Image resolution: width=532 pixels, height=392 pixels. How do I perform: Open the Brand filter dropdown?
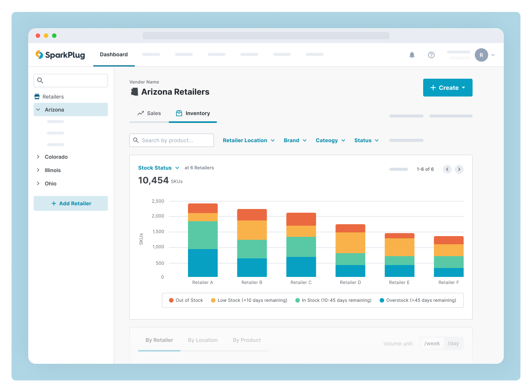(295, 140)
